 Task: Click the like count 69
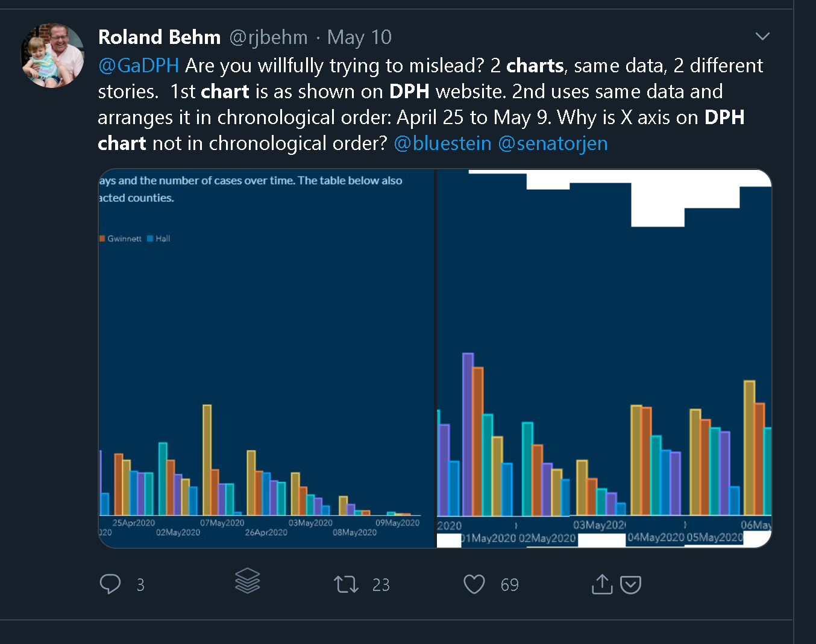[x=509, y=584]
